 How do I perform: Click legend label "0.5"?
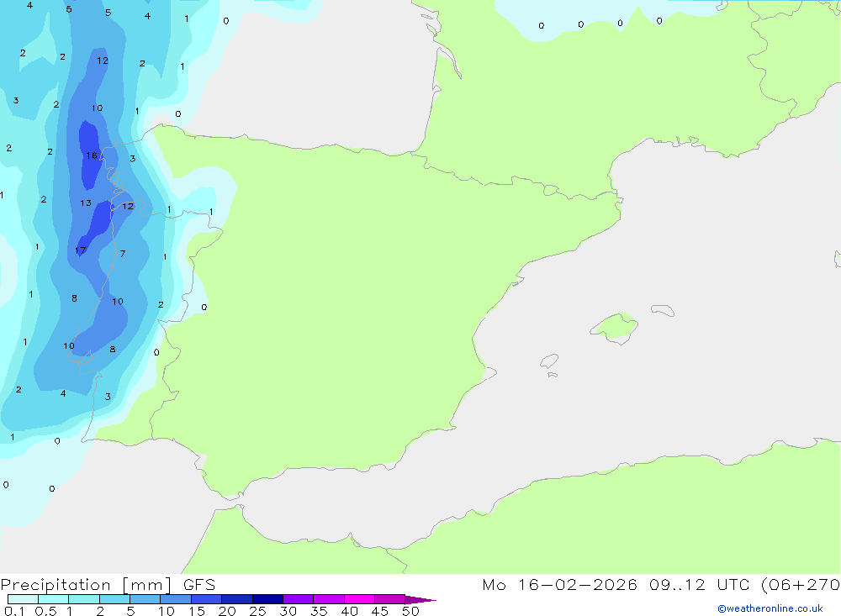click(x=45, y=611)
